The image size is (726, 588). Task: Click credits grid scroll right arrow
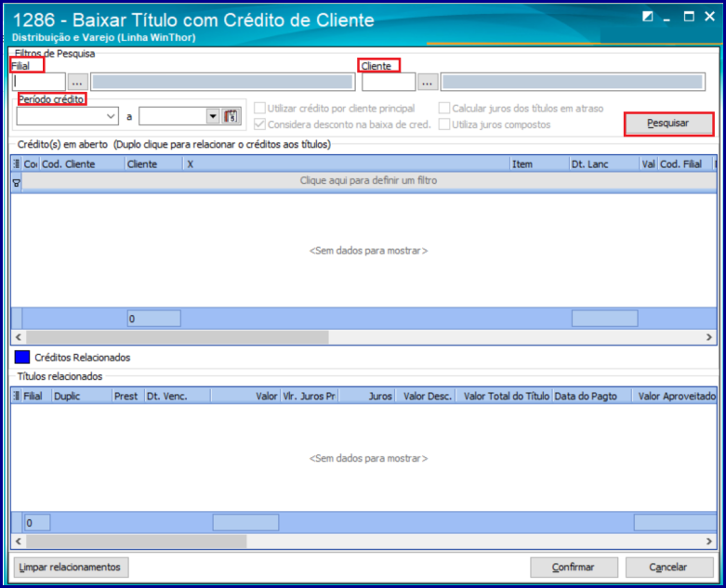click(x=709, y=337)
